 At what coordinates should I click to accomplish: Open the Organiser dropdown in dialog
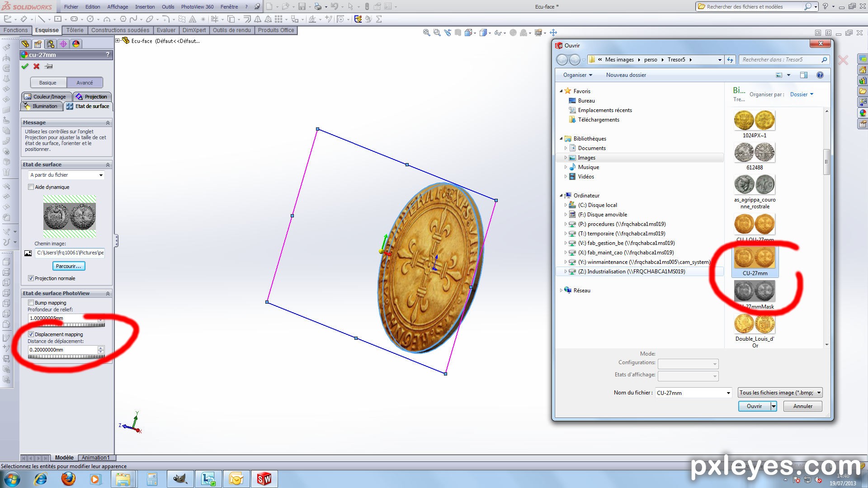[x=577, y=75]
